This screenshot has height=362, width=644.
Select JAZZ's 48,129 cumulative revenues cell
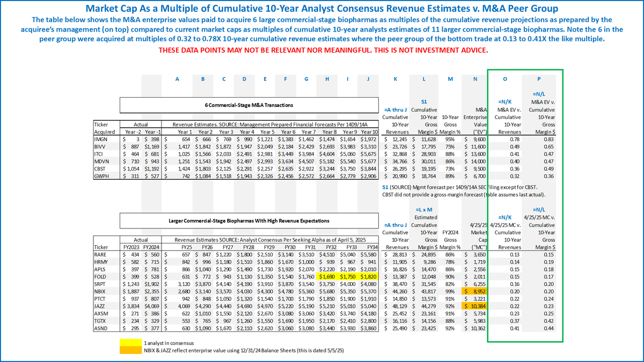point(397,306)
